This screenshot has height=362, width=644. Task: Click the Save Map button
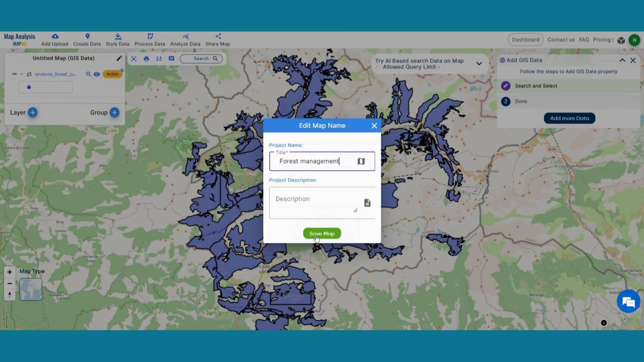(322, 233)
